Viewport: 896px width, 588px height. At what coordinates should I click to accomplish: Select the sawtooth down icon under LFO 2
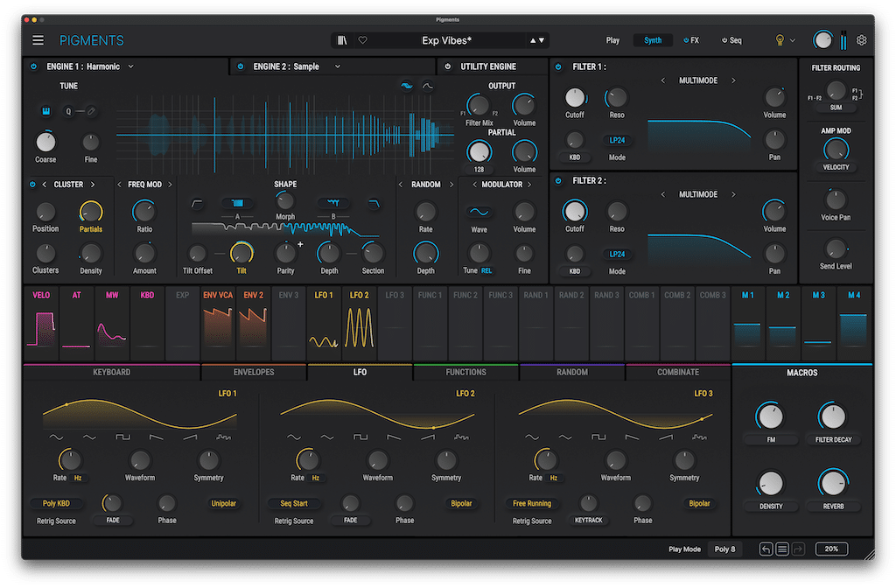(x=394, y=437)
